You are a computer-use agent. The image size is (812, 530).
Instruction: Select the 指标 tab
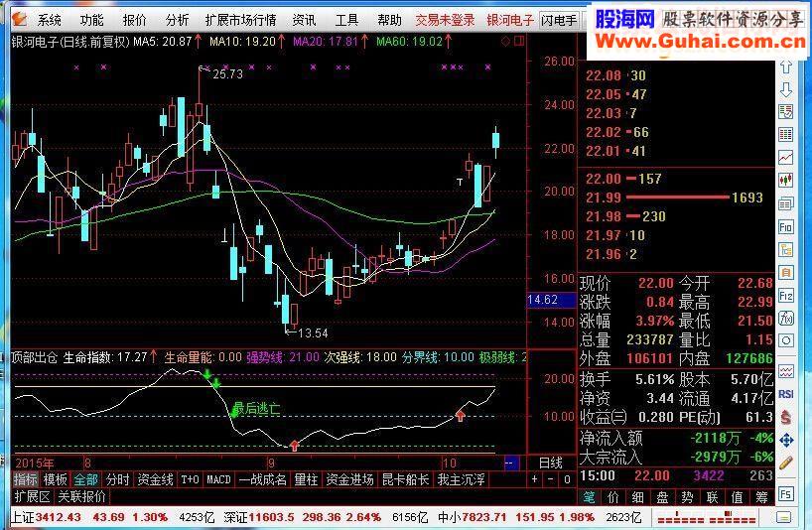point(26,479)
